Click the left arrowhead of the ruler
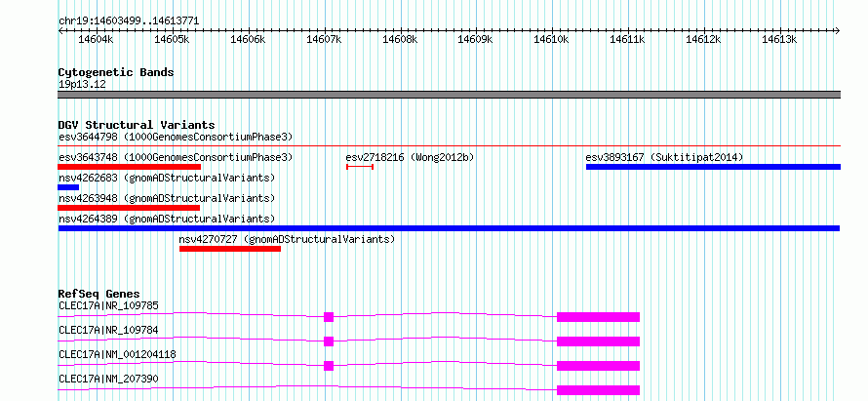Viewport: 868px width, 401px height. (60, 30)
